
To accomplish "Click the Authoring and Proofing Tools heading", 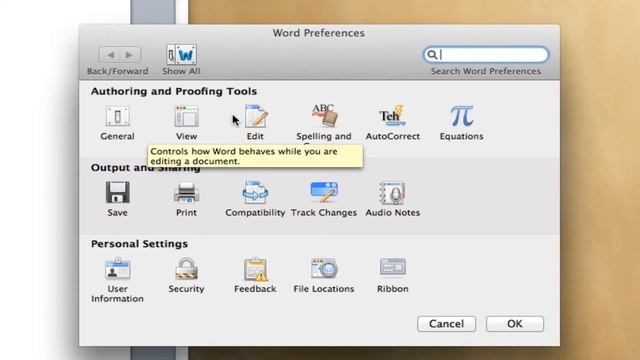I will pyautogui.click(x=174, y=91).
